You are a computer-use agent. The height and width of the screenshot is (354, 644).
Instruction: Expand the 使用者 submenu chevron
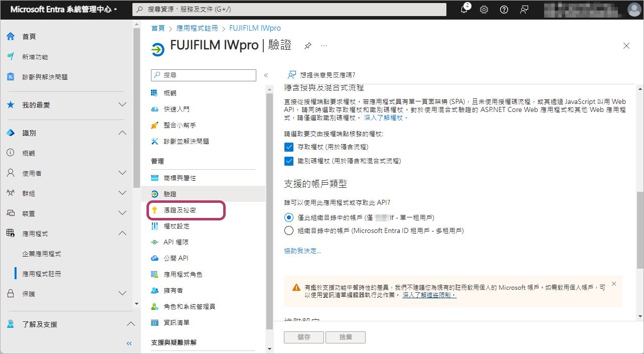(122, 173)
